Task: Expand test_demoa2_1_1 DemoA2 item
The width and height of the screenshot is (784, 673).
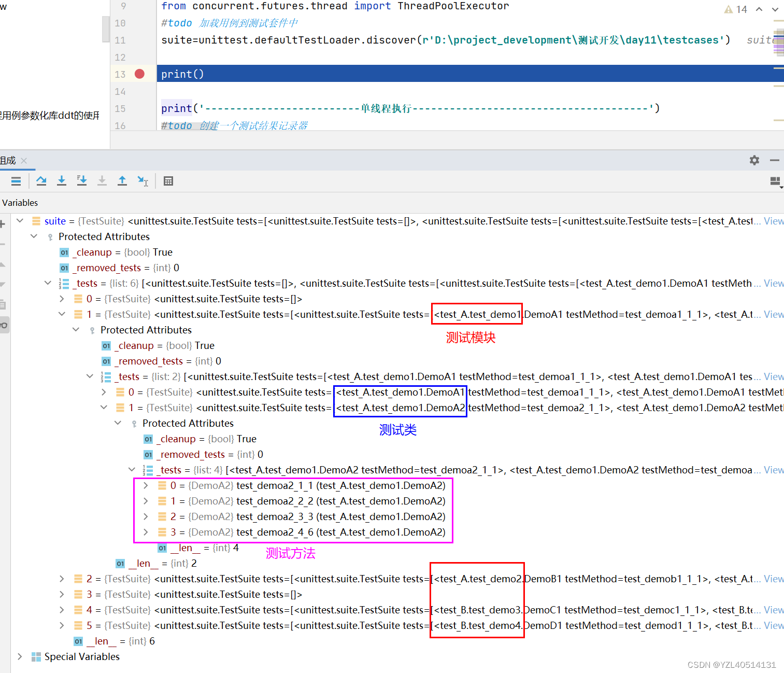Action: pos(146,485)
